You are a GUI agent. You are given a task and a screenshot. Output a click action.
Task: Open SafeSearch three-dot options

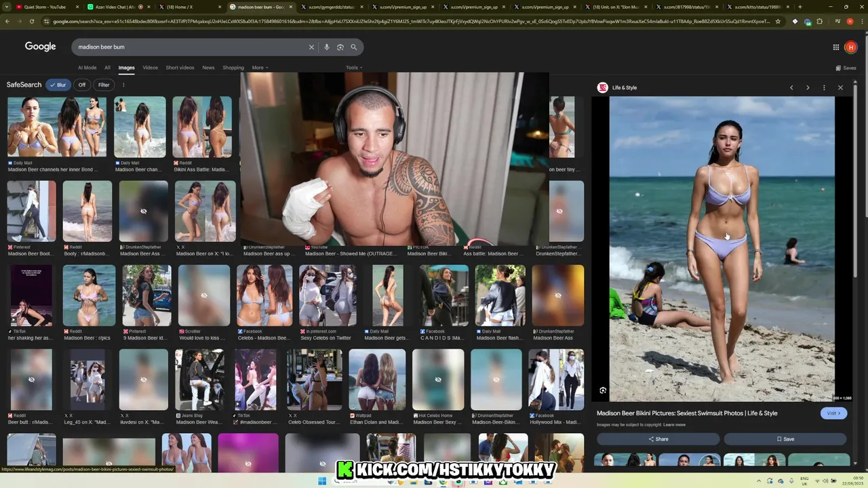(x=123, y=85)
